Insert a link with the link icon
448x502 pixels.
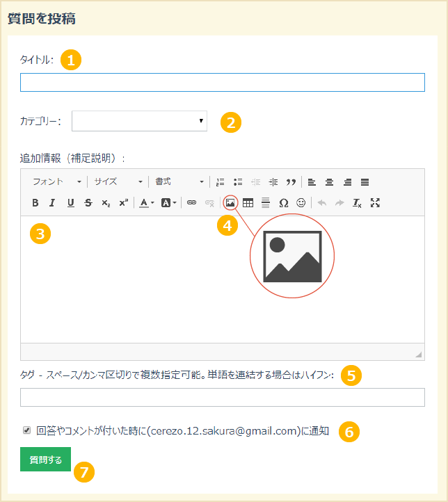192,203
